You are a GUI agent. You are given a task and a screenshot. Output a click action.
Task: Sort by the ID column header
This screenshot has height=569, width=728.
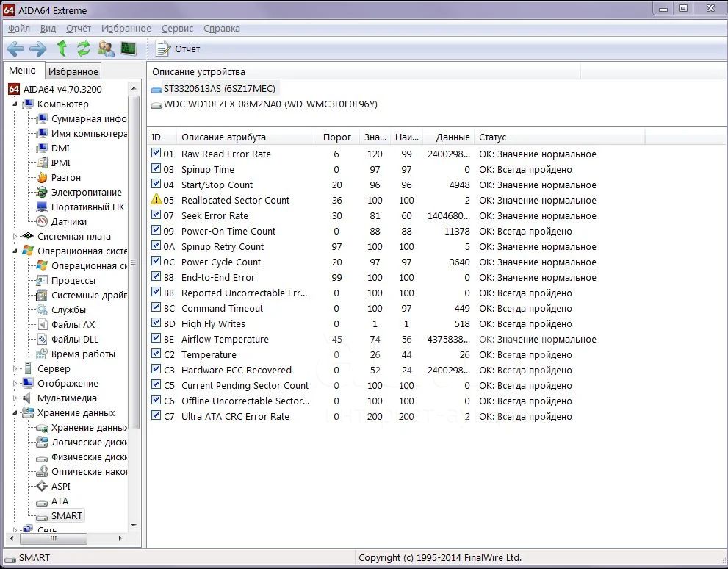(162, 137)
